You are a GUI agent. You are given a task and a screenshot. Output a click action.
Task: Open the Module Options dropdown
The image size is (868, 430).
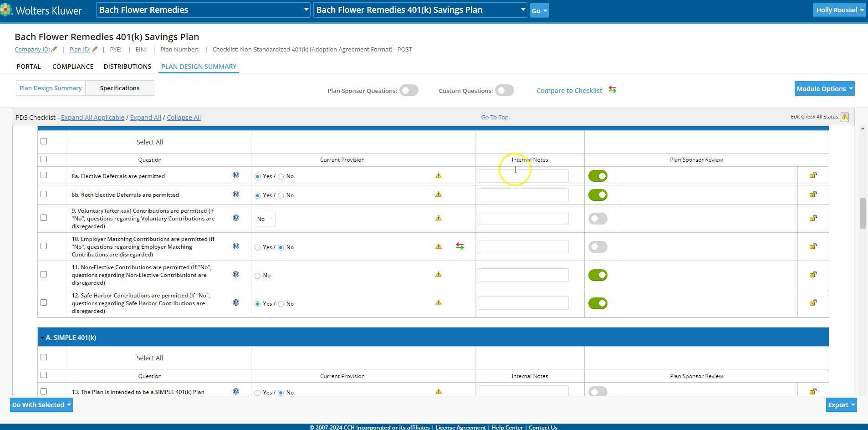pos(824,89)
